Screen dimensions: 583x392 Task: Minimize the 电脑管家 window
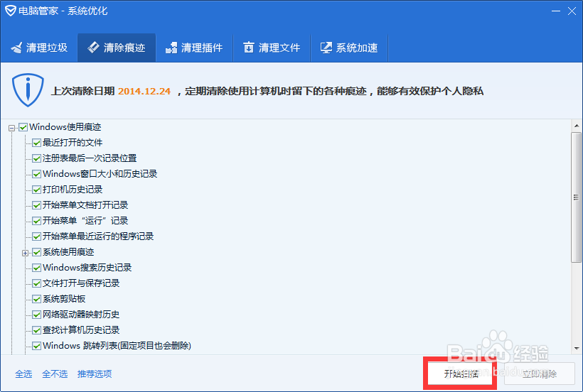pos(556,11)
